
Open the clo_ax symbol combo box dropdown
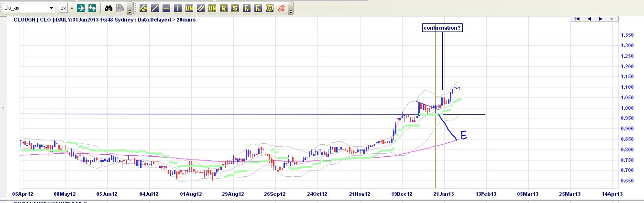[x=52, y=8]
